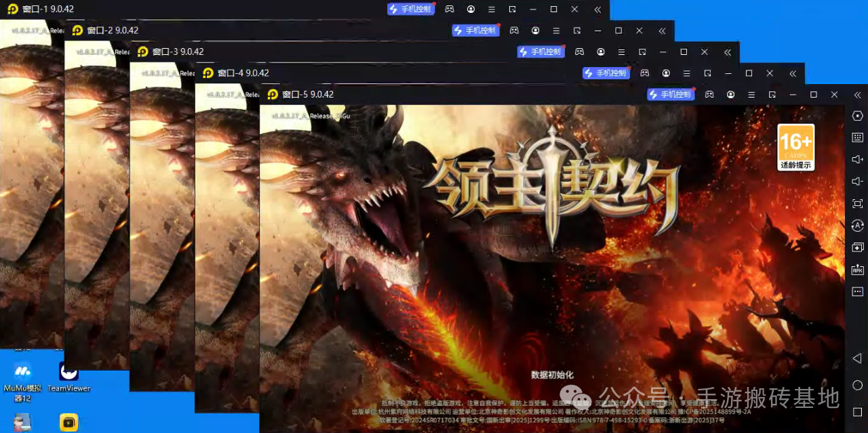Open the keymapping gamepad icon on 窗口-5

709,94
